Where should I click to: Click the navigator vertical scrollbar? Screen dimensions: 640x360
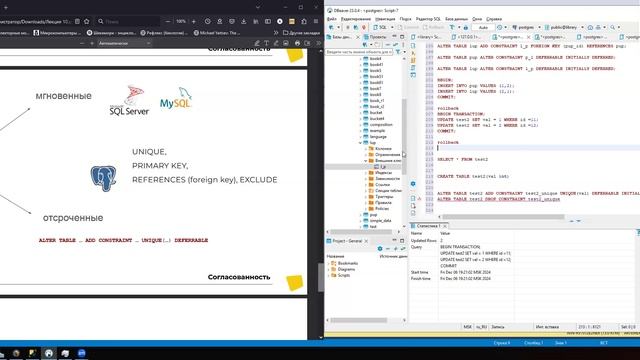click(404, 137)
